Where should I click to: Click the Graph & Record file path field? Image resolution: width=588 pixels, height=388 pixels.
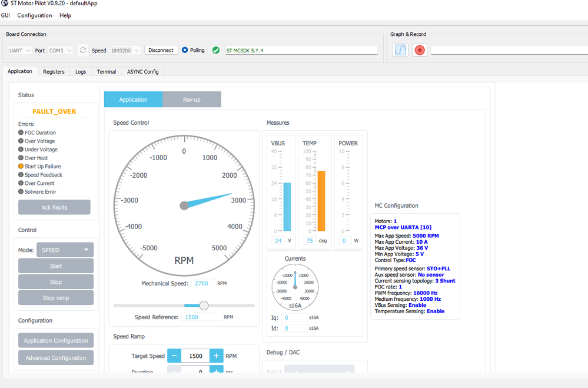pyautogui.click(x=509, y=50)
